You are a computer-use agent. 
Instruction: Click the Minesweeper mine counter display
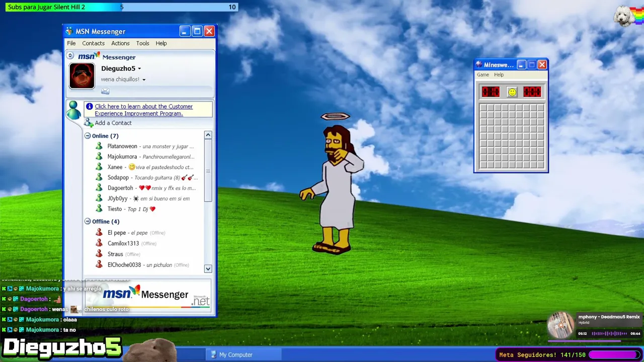point(491,92)
